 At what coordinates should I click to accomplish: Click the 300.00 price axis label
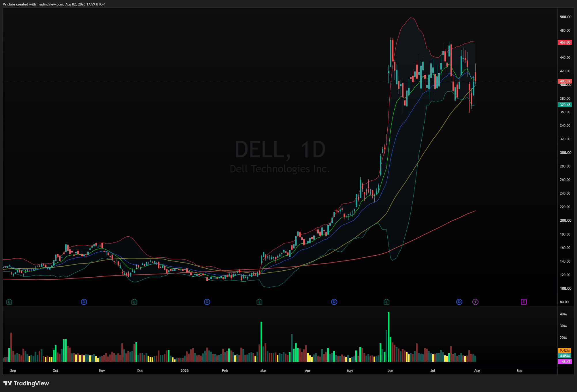click(x=565, y=153)
